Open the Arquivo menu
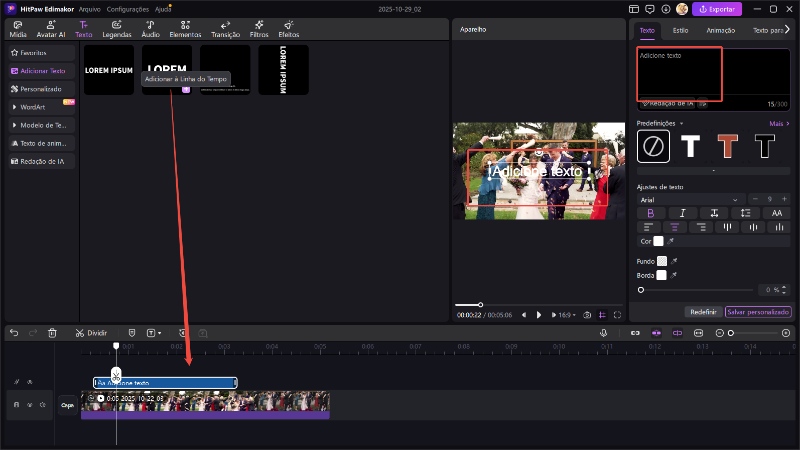The width and height of the screenshot is (800, 450). click(89, 8)
